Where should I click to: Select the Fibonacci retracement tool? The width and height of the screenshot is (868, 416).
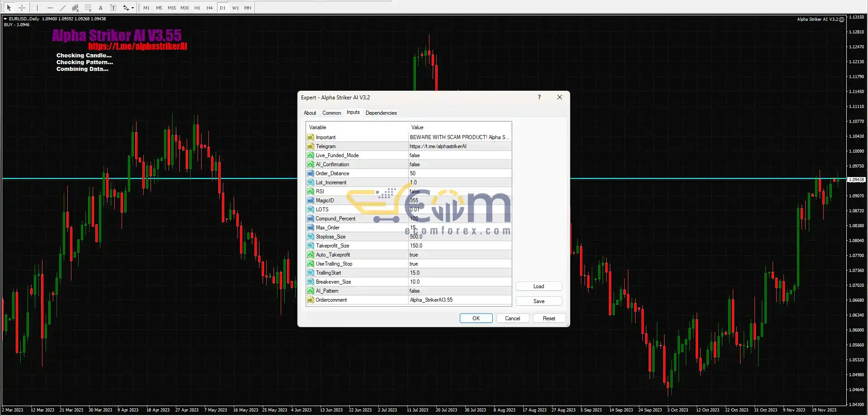pyautogui.click(x=88, y=8)
